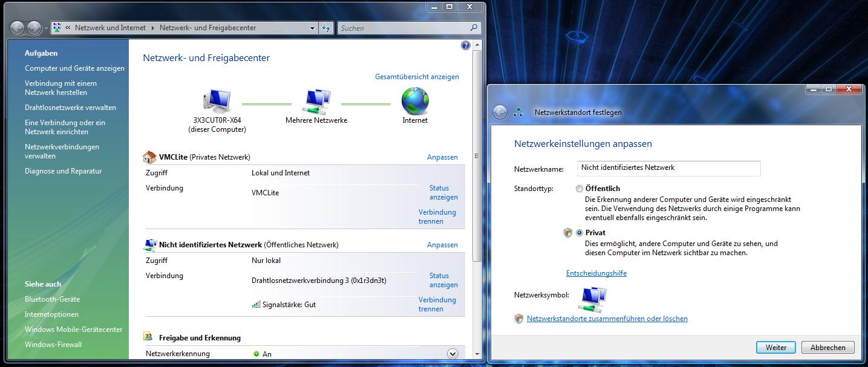Image resolution: width=868 pixels, height=367 pixels.
Task: Open Windows Mobile-Gerätecenter link
Action: (x=73, y=330)
